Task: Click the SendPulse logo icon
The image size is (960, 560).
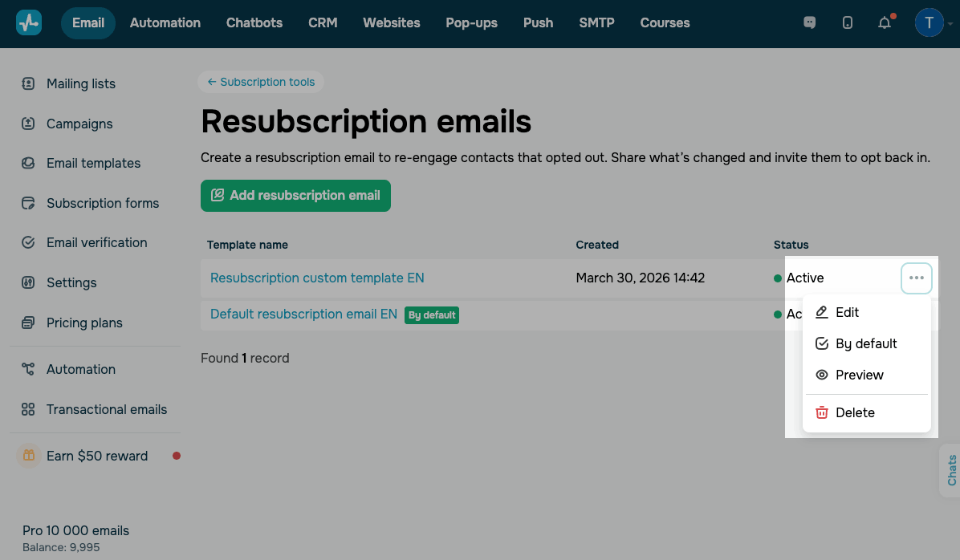Action: click(x=29, y=22)
